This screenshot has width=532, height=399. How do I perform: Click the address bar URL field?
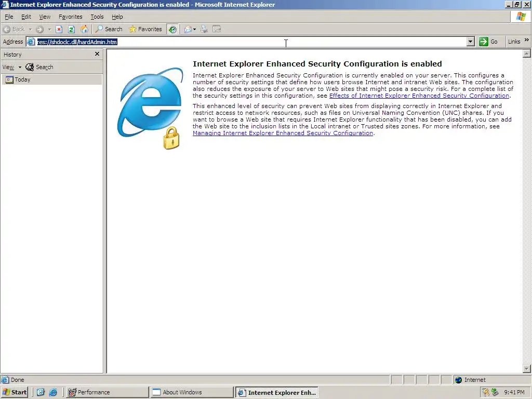[251, 42]
